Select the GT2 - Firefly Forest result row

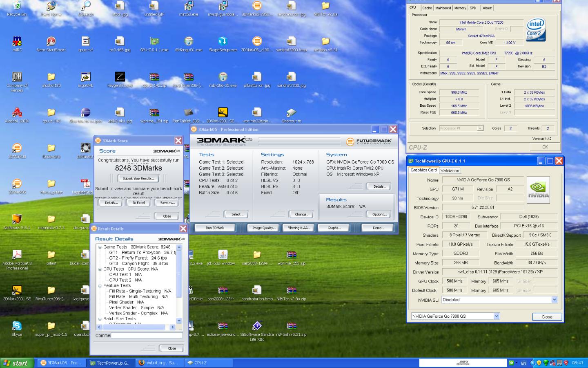tap(138, 258)
